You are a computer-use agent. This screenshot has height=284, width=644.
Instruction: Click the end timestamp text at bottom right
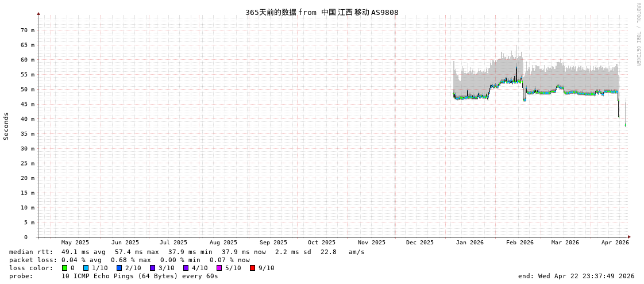[576, 276]
